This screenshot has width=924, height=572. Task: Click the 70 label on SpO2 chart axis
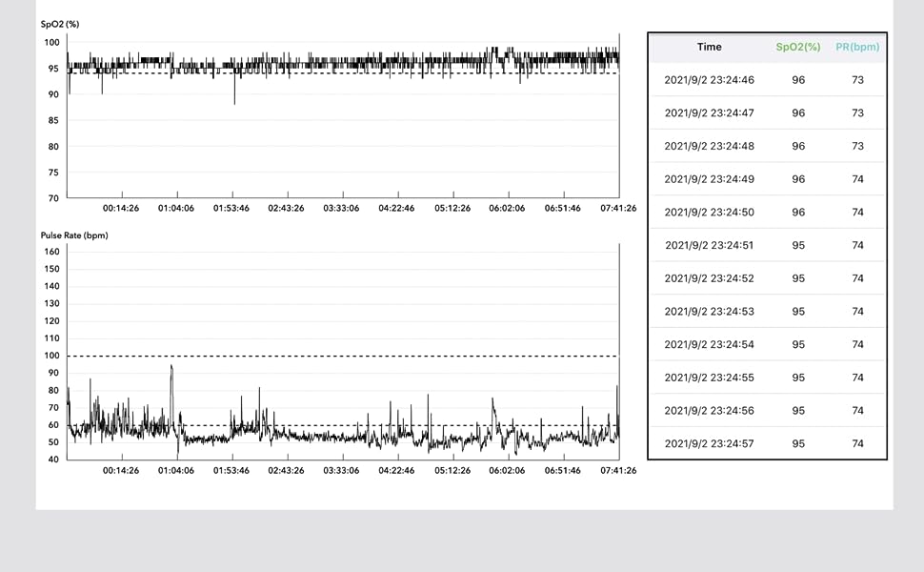click(53, 198)
